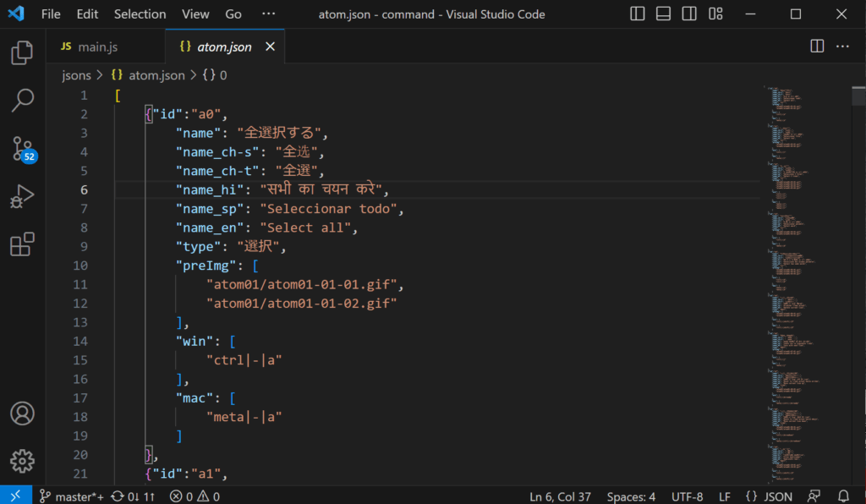This screenshot has height=504, width=866.
Task: Click Ln 6, Col 37 to go to line
Action: 560,496
